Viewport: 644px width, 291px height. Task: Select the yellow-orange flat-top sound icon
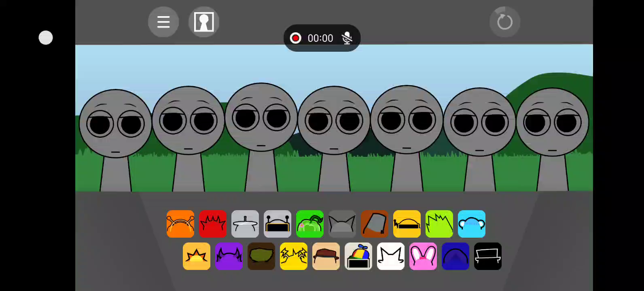(407, 224)
